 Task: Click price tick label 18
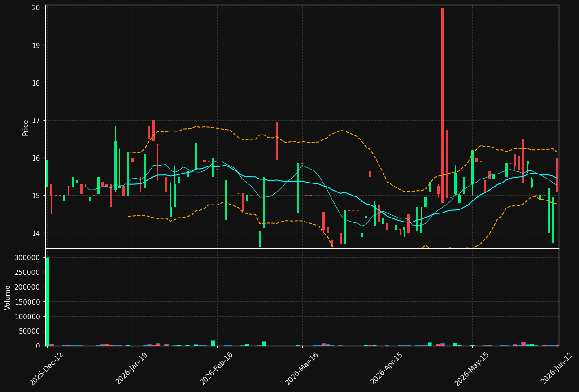coord(36,83)
